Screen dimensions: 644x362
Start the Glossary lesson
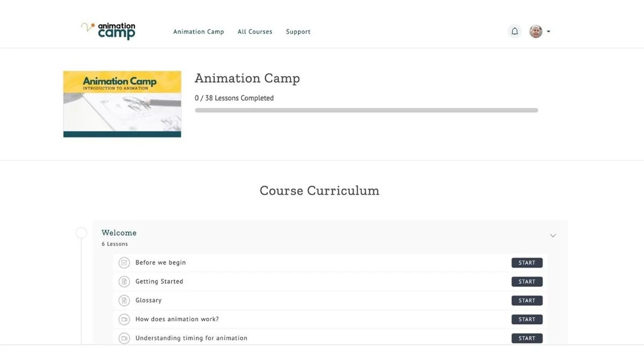click(x=527, y=300)
